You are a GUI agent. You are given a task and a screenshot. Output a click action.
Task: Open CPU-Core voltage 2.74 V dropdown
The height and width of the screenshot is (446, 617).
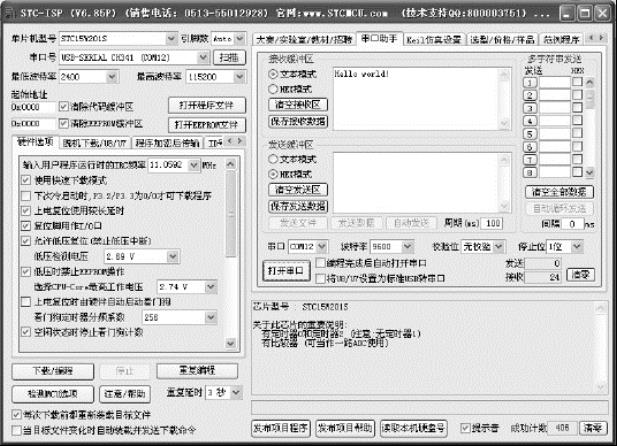[x=211, y=287]
